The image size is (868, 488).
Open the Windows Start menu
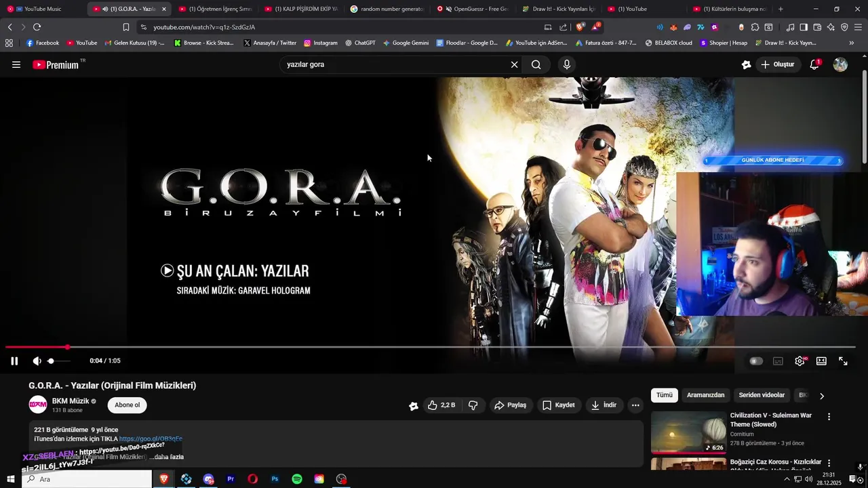click(x=10, y=479)
